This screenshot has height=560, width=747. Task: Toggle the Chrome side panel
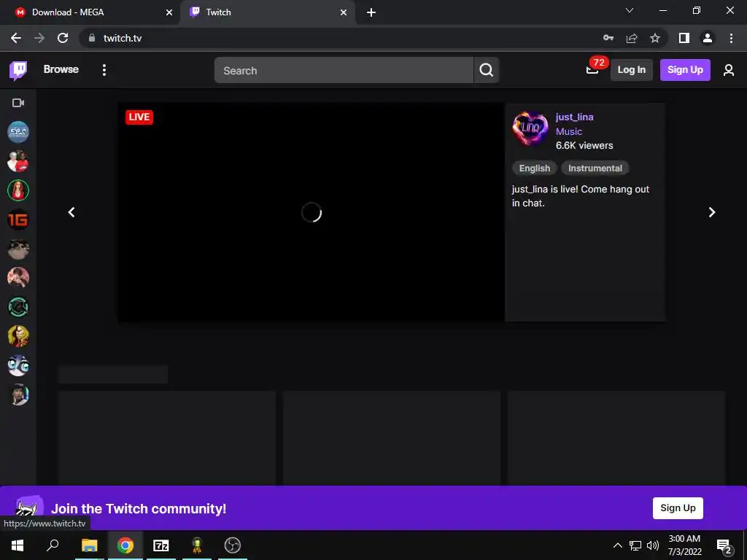point(684,38)
